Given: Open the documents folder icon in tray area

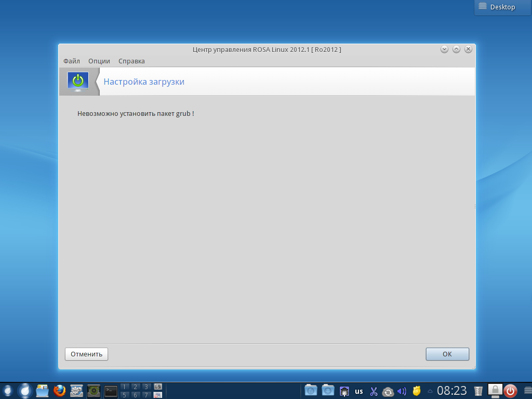Looking at the screenshot, I should click(311, 391).
